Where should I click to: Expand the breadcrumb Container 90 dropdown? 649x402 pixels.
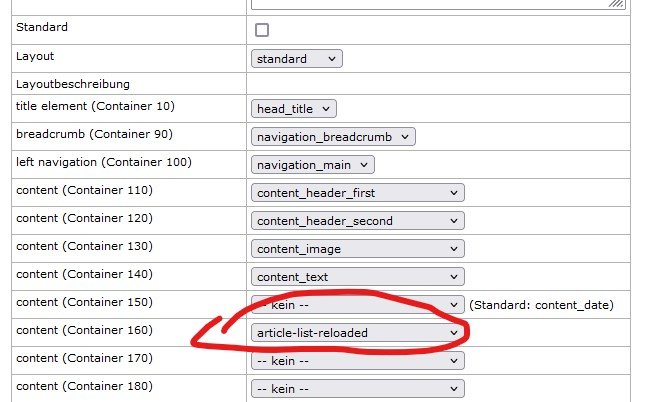point(333,137)
